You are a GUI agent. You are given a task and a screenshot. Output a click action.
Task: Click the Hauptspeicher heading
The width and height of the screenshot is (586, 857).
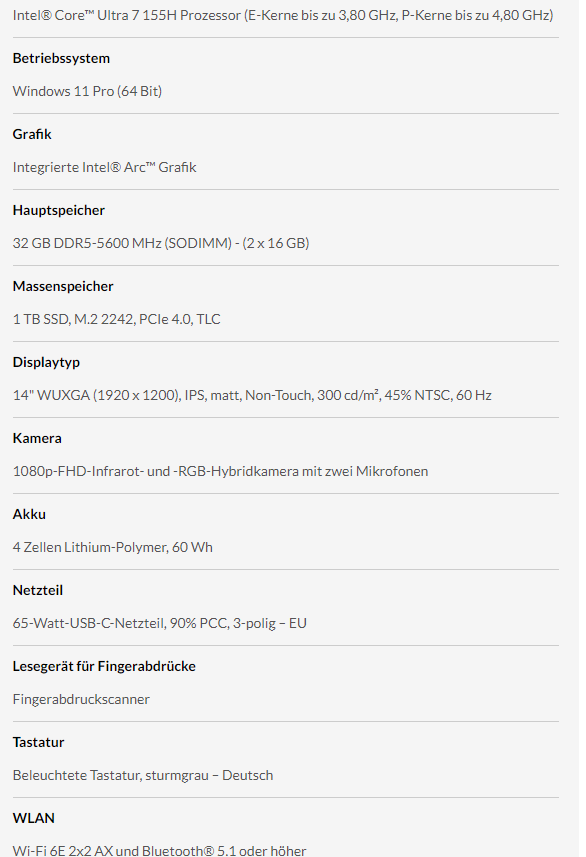tap(58, 210)
